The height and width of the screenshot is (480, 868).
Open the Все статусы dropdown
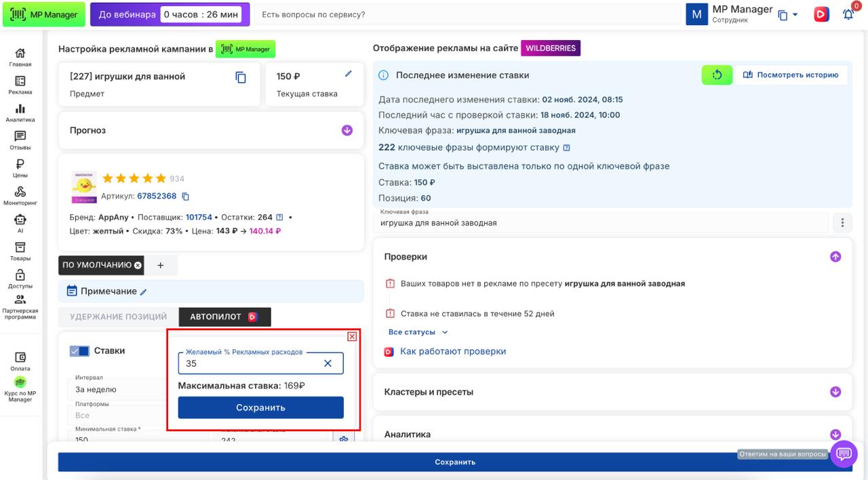pyautogui.click(x=418, y=332)
